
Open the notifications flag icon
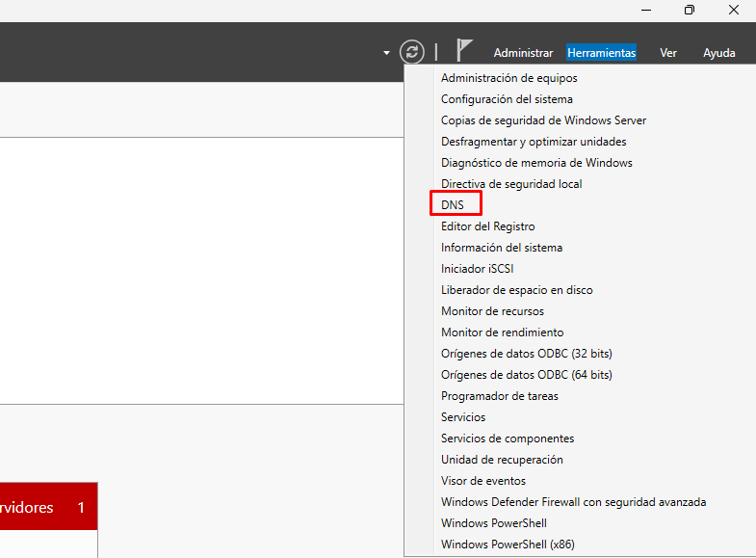tap(464, 52)
